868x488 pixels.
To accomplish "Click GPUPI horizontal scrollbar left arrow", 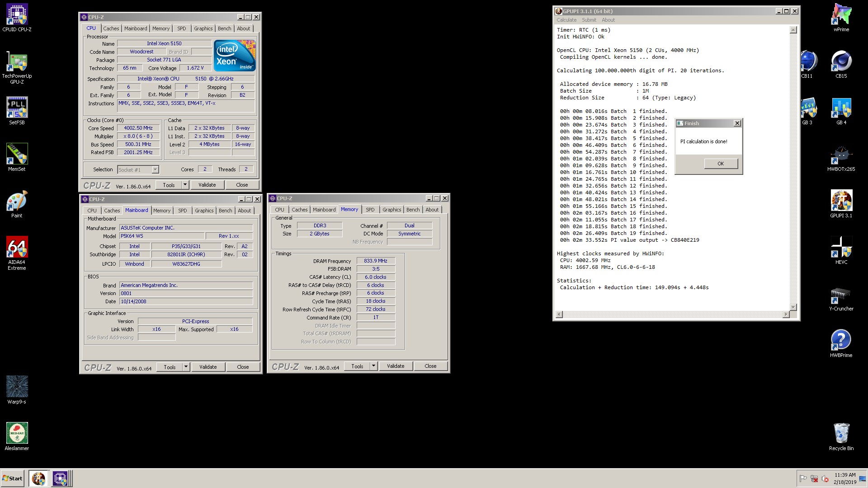I will coord(559,314).
